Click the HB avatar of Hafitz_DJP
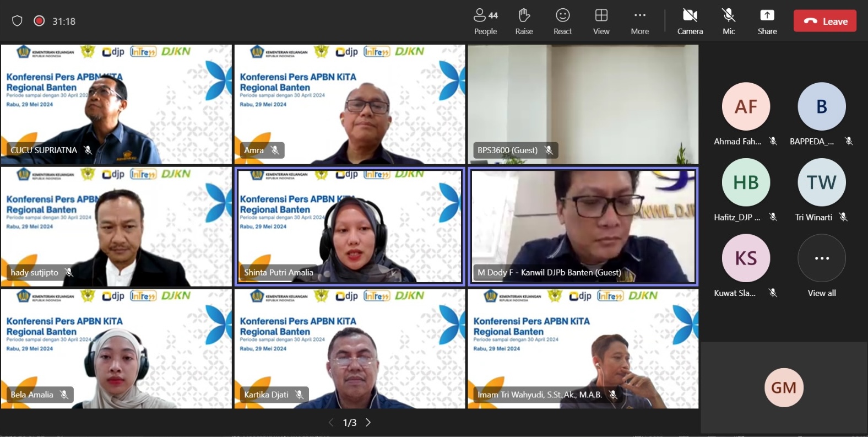This screenshot has width=868, height=437. 746,182
